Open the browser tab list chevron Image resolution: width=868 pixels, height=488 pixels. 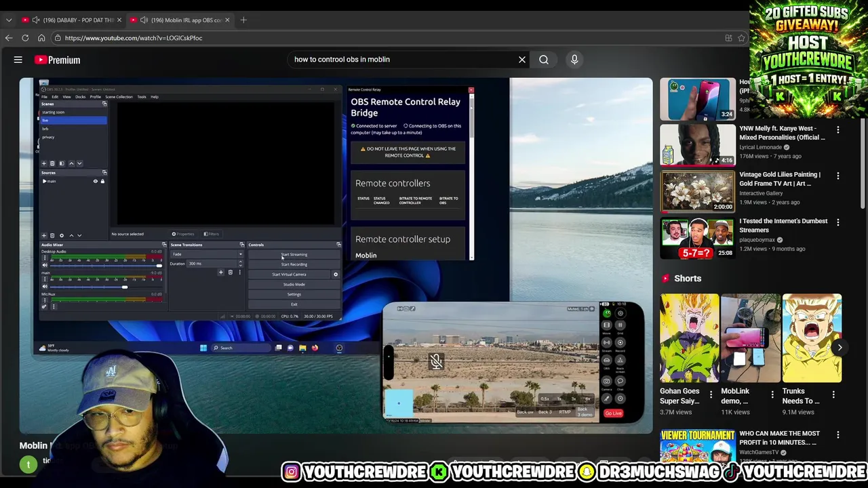pyautogui.click(x=9, y=20)
